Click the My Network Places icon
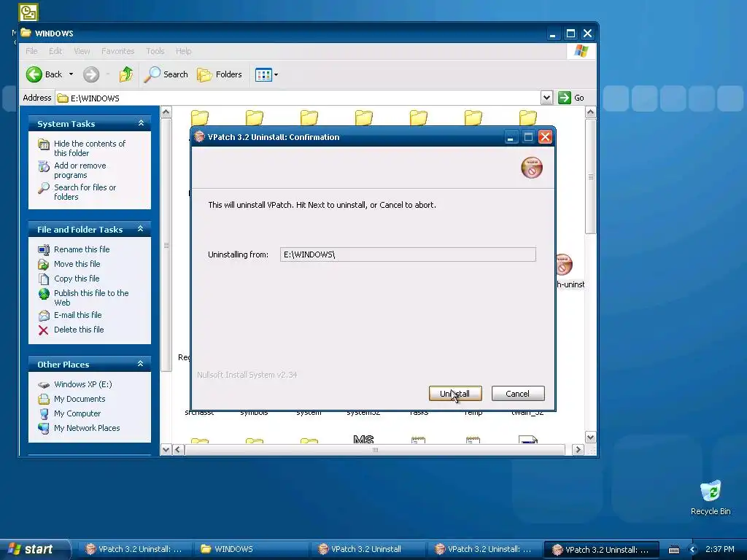Viewport: 747px width, 560px height. tap(43, 429)
